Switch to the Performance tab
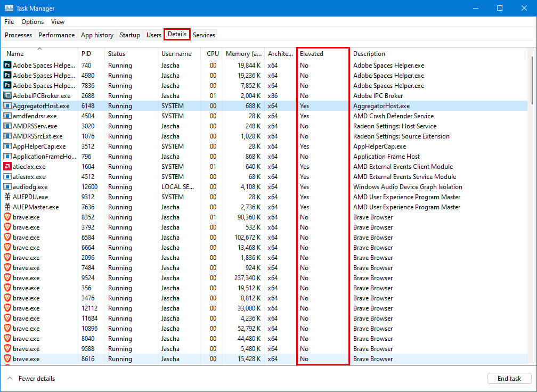The width and height of the screenshot is (537, 392). click(x=56, y=35)
